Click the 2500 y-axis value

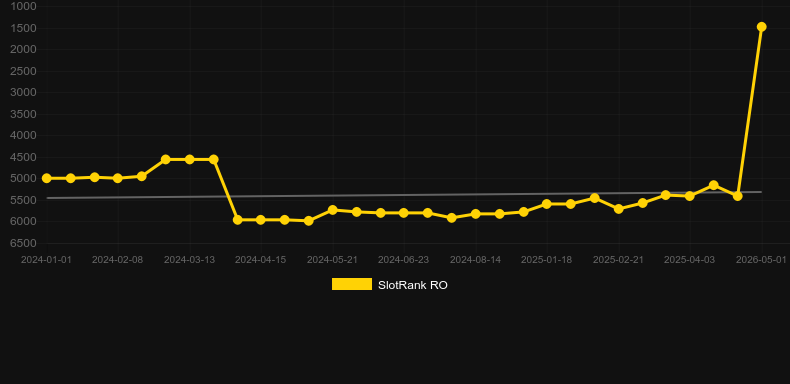pyautogui.click(x=23, y=71)
